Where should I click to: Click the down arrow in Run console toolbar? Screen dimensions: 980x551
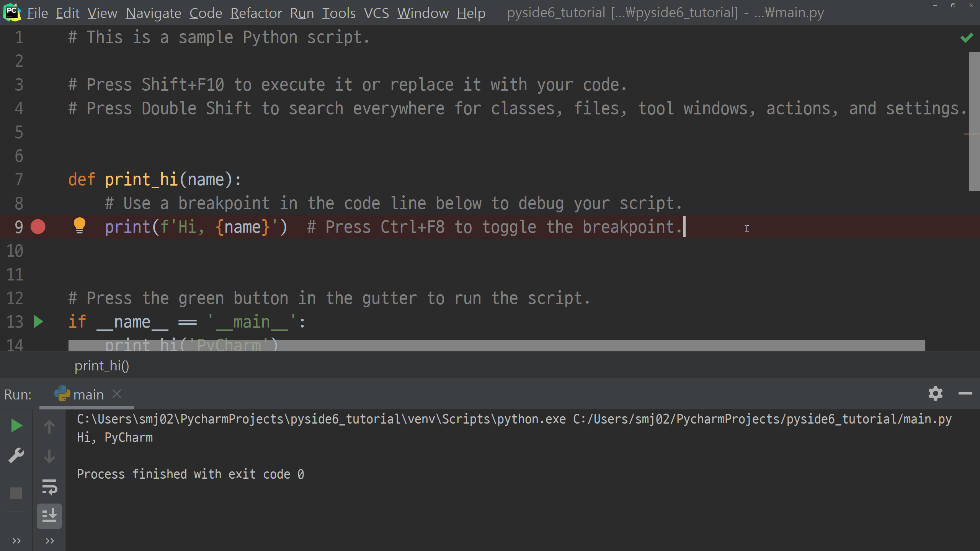tap(49, 456)
